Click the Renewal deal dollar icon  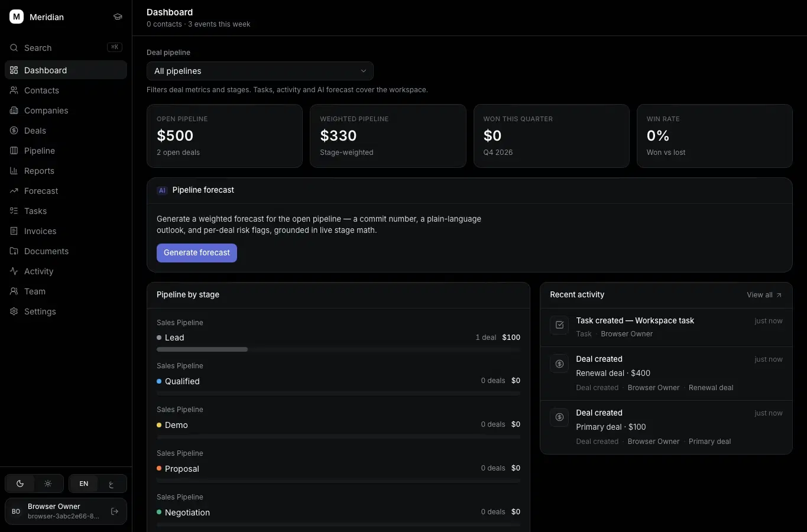click(x=559, y=364)
